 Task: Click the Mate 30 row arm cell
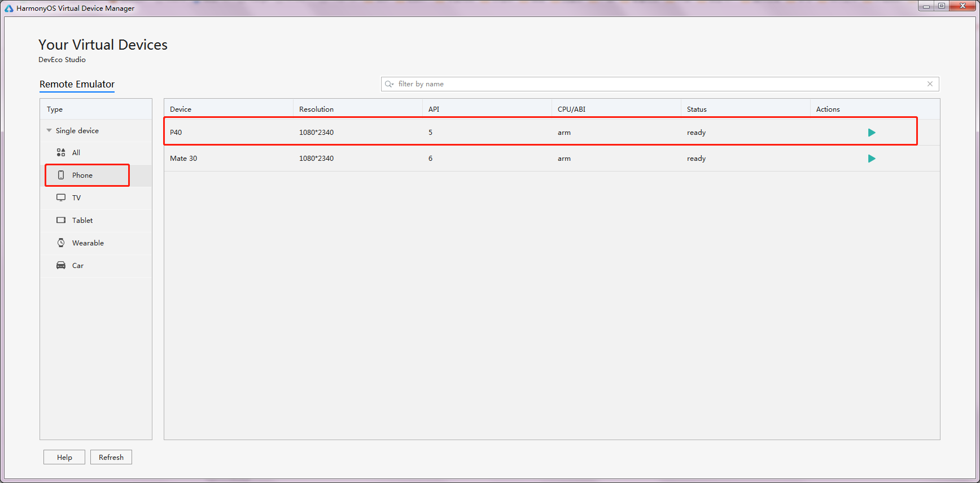tap(564, 159)
